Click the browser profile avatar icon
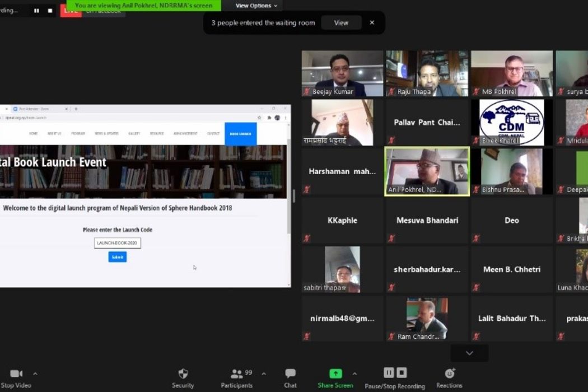The width and height of the screenshot is (588, 392). coord(277,118)
